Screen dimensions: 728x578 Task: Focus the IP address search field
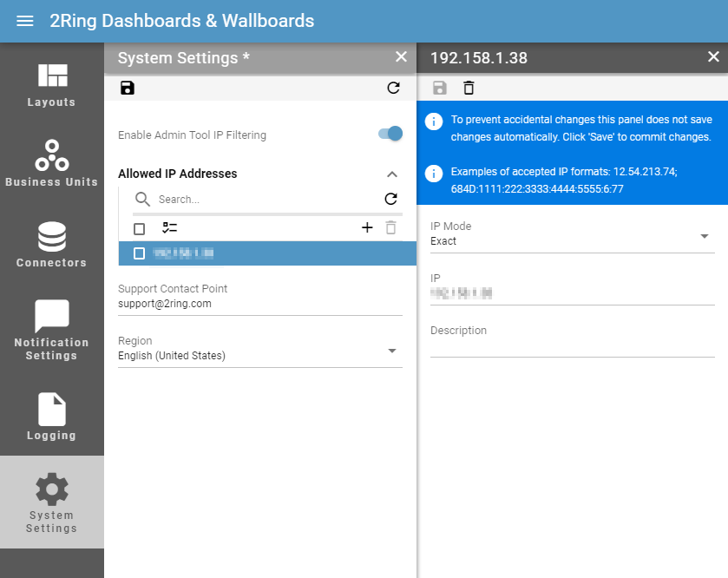267,199
